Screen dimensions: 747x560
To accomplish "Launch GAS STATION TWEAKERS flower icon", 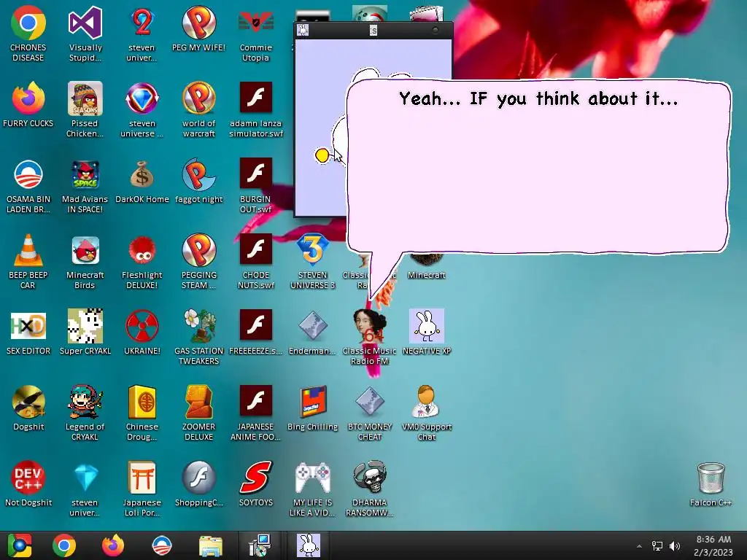I will coord(198,337).
